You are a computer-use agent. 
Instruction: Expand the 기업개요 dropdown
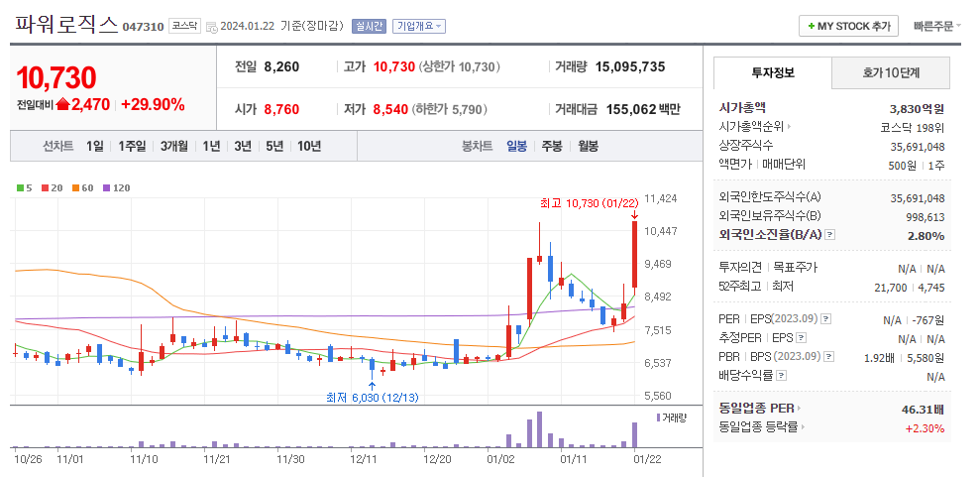[419, 26]
